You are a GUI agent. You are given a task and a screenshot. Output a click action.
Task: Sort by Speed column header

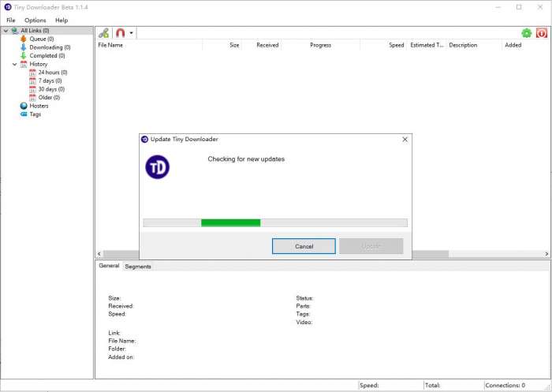pyautogui.click(x=383, y=45)
